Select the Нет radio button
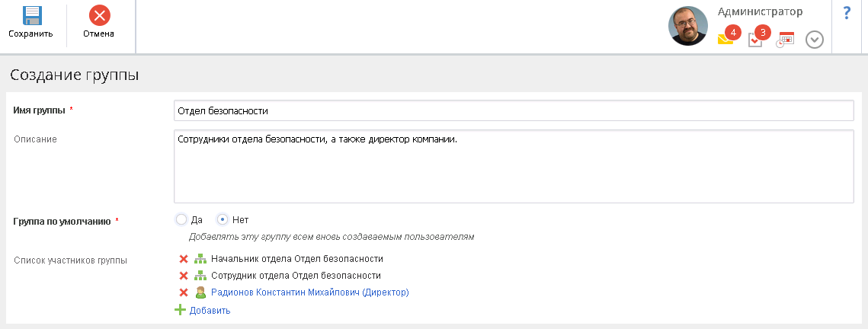868x329 pixels. pyautogui.click(x=223, y=219)
